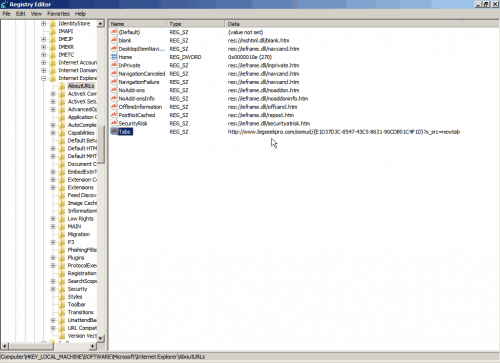Click the (Default) value's string icon
500x363 pixels.
[114, 32]
